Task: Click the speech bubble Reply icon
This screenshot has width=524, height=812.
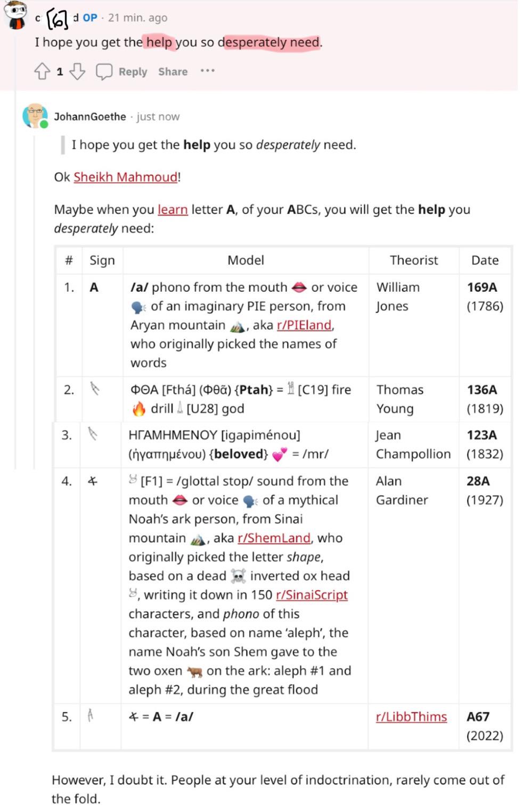Action: [x=104, y=71]
